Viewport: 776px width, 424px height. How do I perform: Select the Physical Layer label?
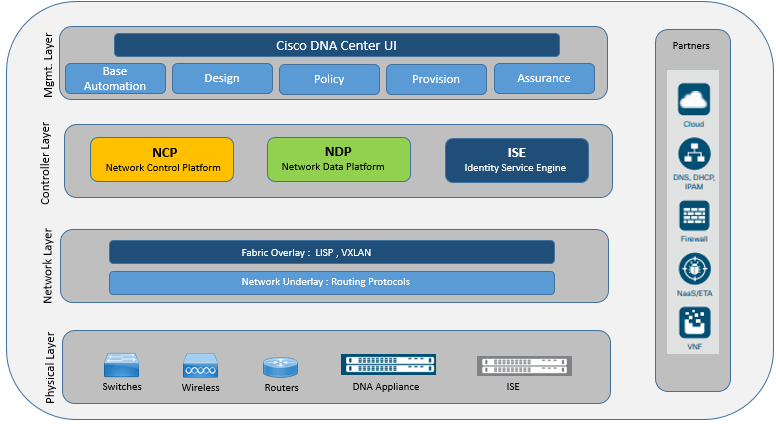click(x=50, y=368)
